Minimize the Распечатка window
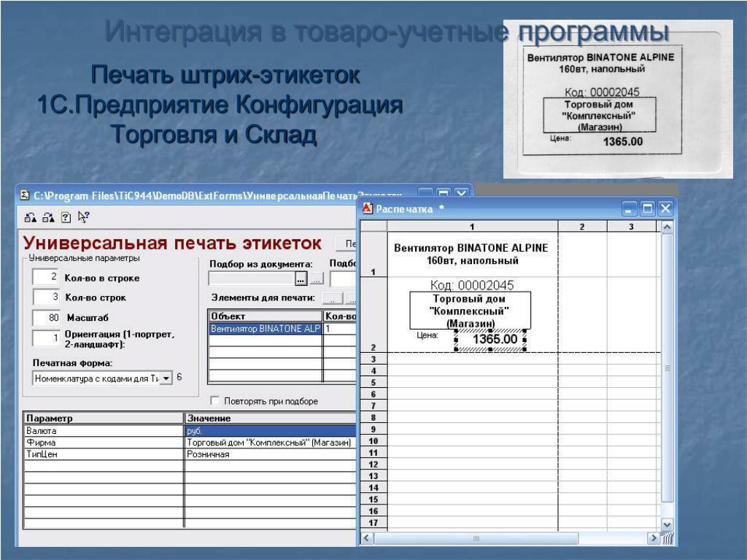The width and height of the screenshot is (747, 560). (630, 209)
